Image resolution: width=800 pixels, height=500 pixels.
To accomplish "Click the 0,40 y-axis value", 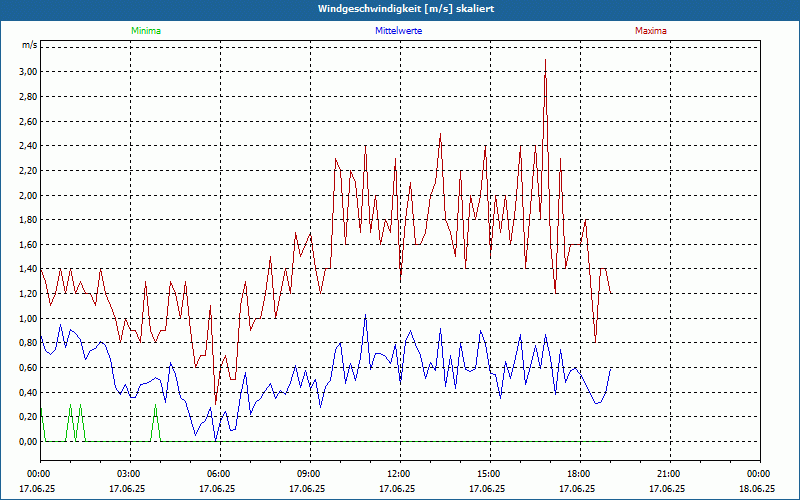I will [29, 393].
